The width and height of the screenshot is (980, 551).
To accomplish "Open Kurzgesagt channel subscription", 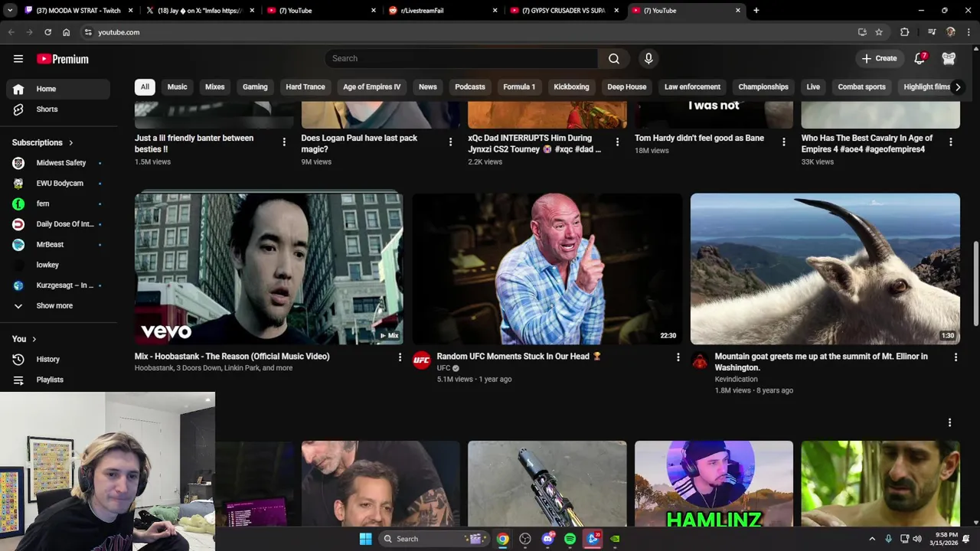I will (x=58, y=285).
